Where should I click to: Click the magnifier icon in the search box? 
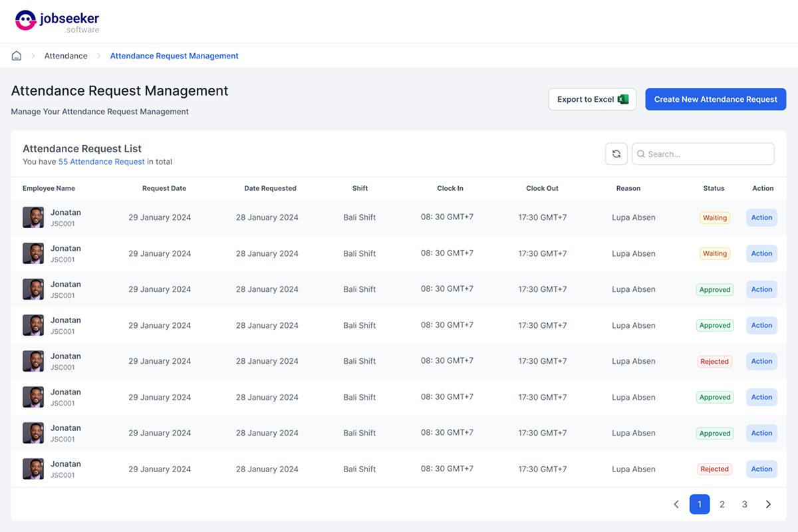(x=641, y=154)
